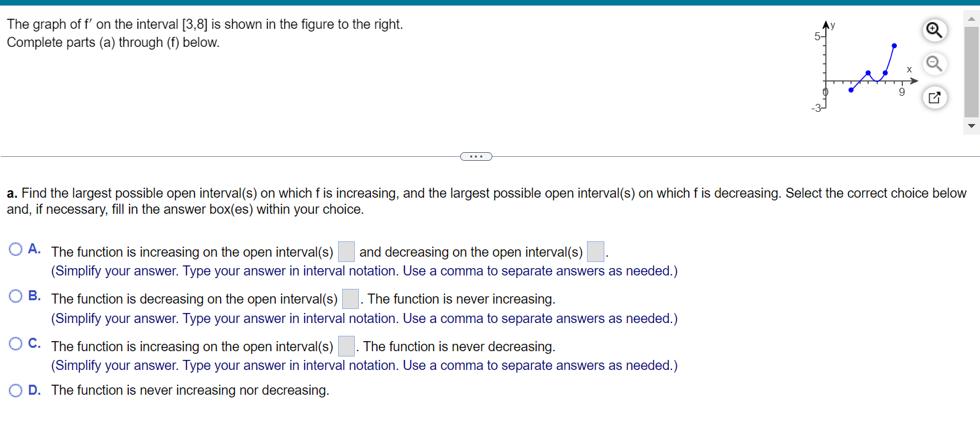The height and width of the screenshot is (443, 980).
Task: Click the answer box in choice C
Action: click(346, 346)
